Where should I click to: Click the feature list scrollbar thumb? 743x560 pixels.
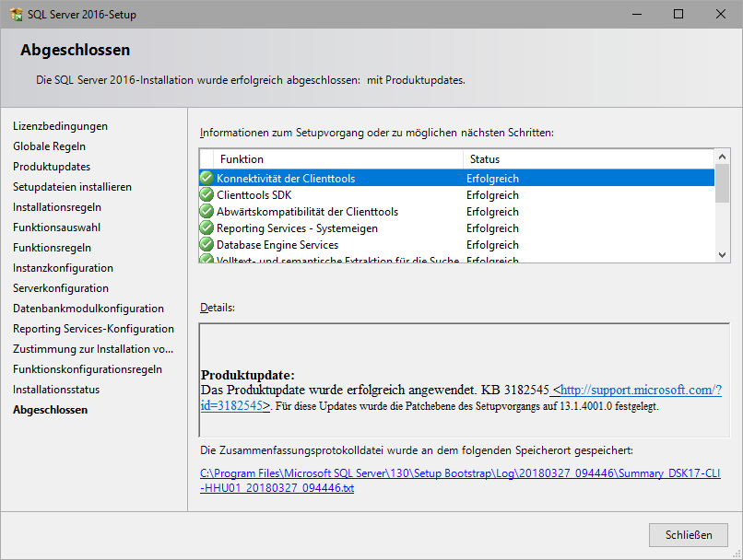coord(722,184)
